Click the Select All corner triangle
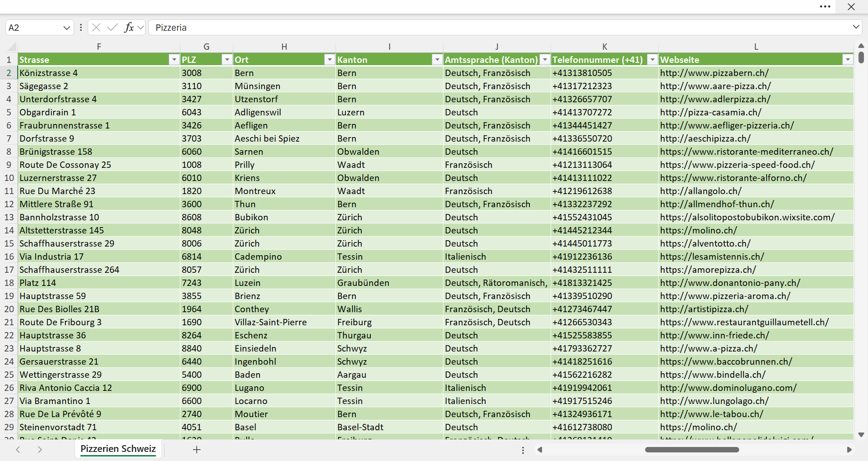The width and height of the screenshot is (868, 461). point(12,47)
